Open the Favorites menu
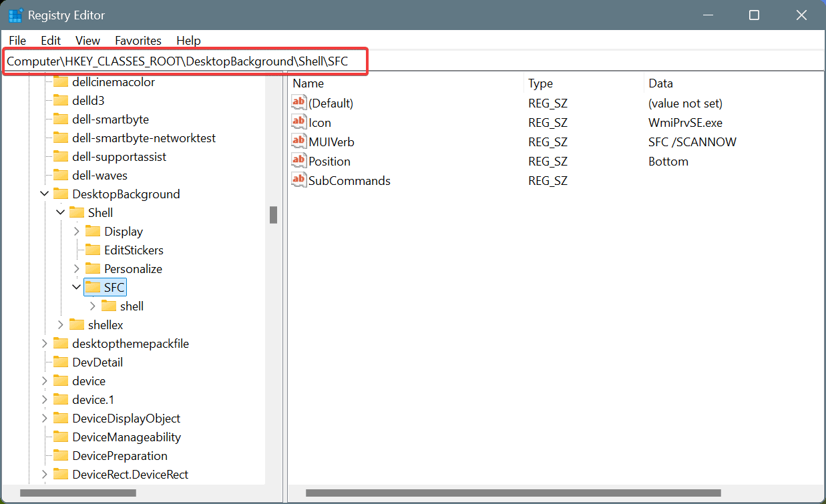The image size is (826, 504). coord(138,40)
